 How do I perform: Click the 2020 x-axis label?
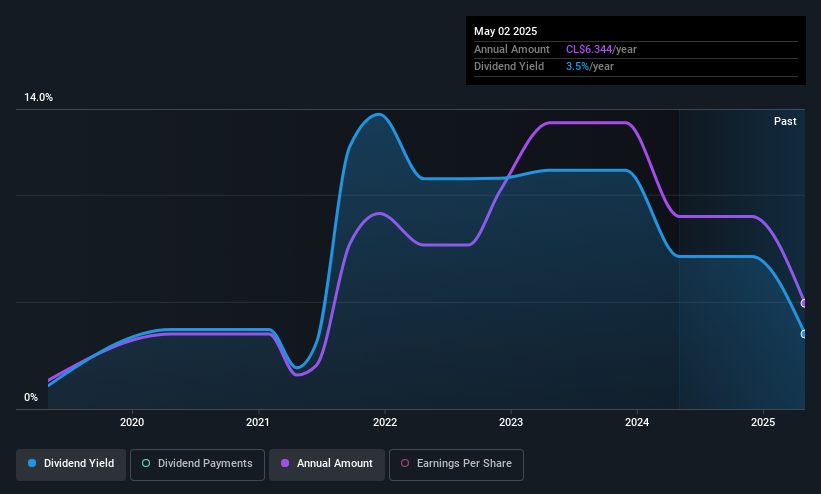132,422
